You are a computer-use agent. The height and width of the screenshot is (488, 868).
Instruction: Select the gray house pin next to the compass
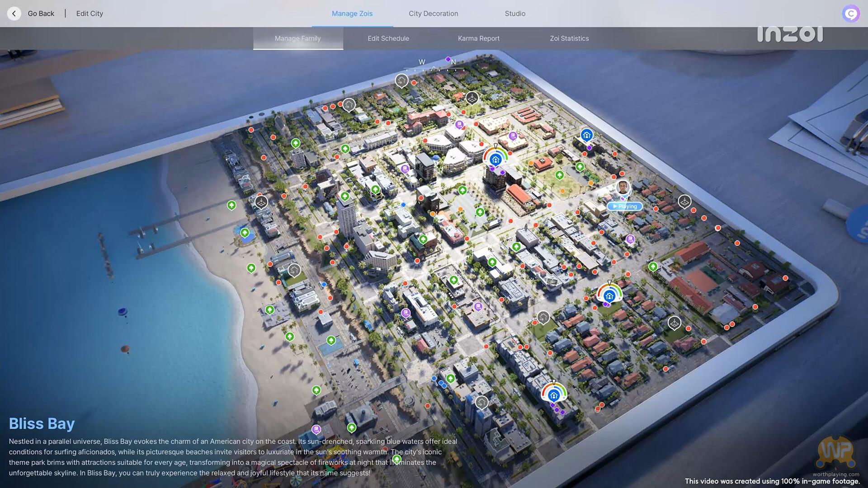click(401, 80)
